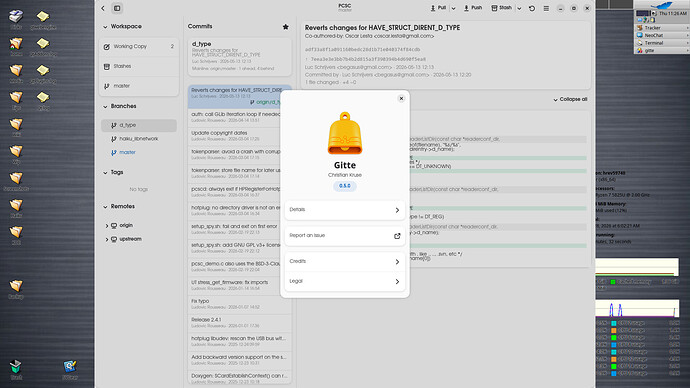
Task: Select commit 'hotplug libudev: rescan the USB bus'
Action: 240,341
